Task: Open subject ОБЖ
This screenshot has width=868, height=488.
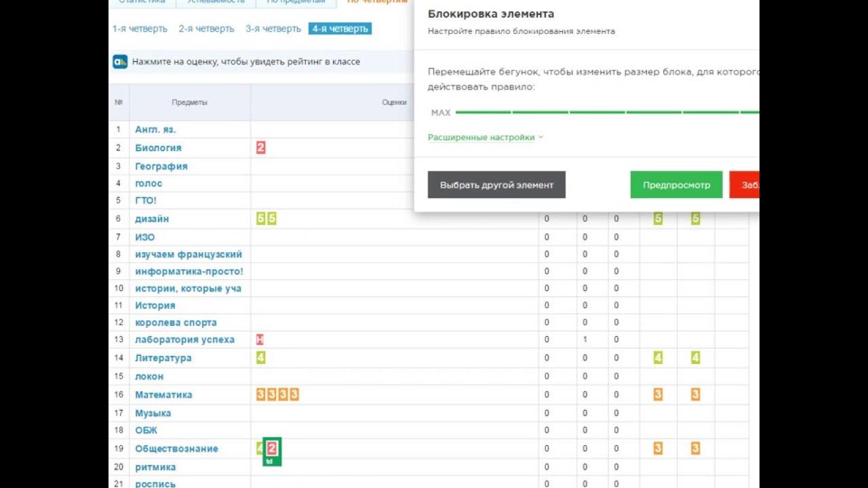Action: (x=146, y=430)
